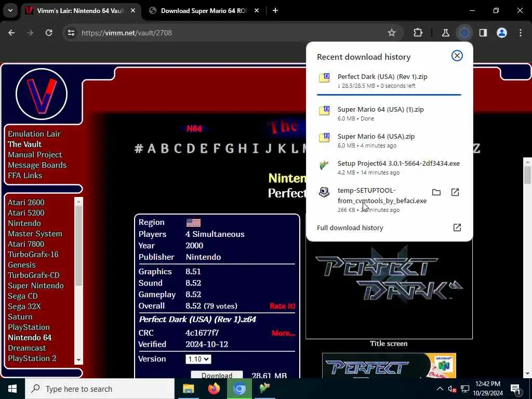Screen dimensions: 532x399
Task: Click Super Mario 64 (USA).zip file icon
Action: [324, 137]
